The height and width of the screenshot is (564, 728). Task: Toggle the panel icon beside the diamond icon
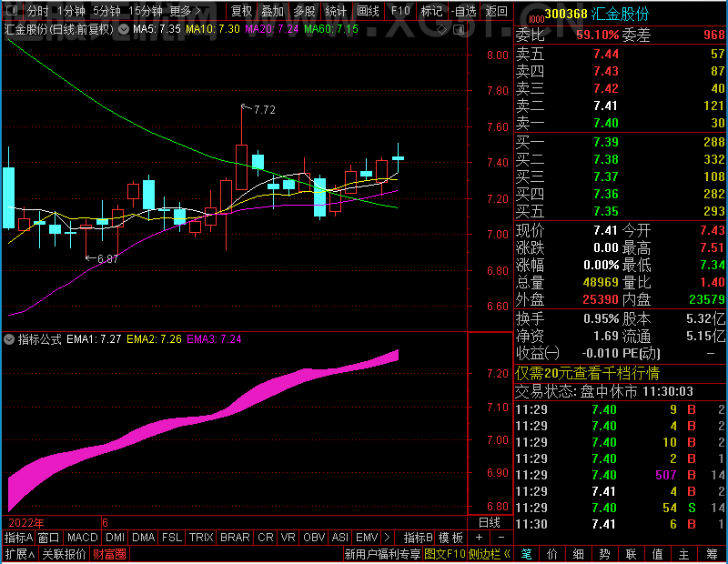coord(459,30)
